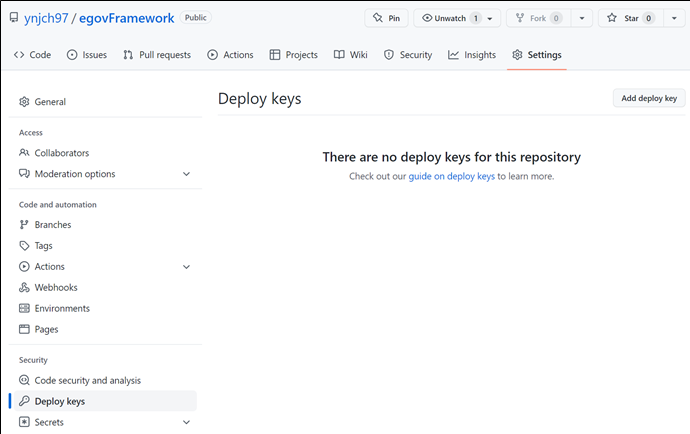Pin the repository with Pin button
Viewport: 690px width, 434px height.
[x=386, y=18]
